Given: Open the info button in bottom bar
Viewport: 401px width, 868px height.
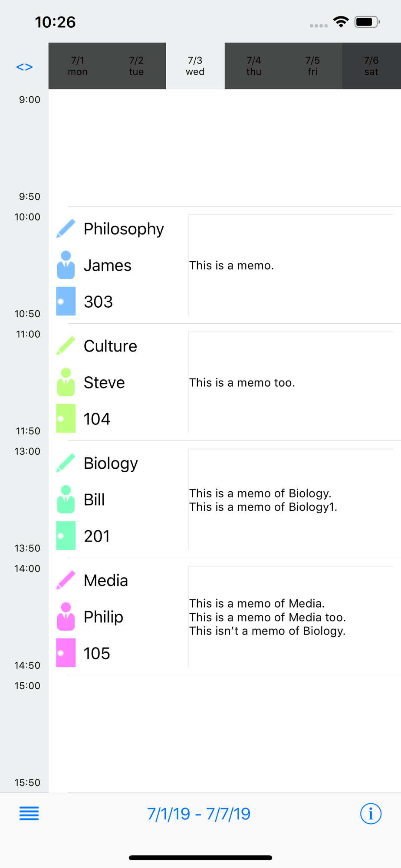Looking at the screenshot, I should pos(371,814).
